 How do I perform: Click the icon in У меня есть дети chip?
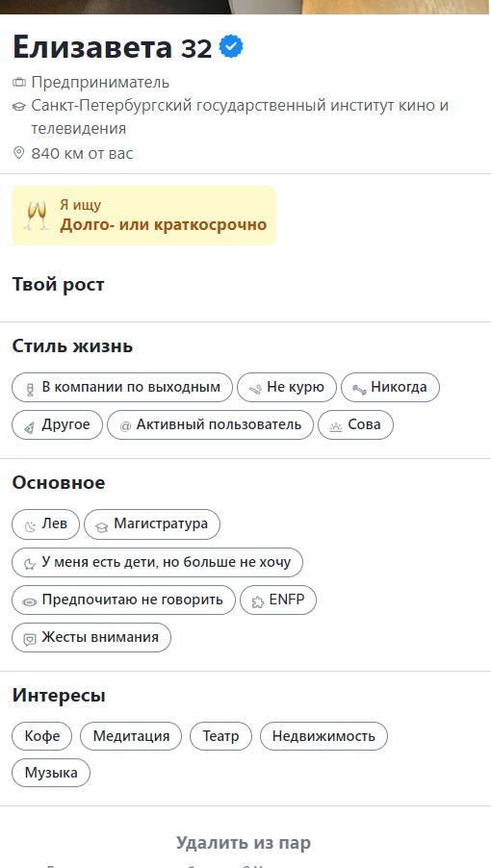pos(30,565)
